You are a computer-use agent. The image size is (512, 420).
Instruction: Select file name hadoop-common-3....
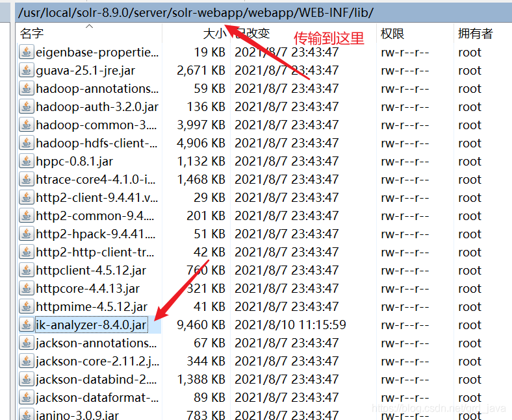click(x=96, y=125)
